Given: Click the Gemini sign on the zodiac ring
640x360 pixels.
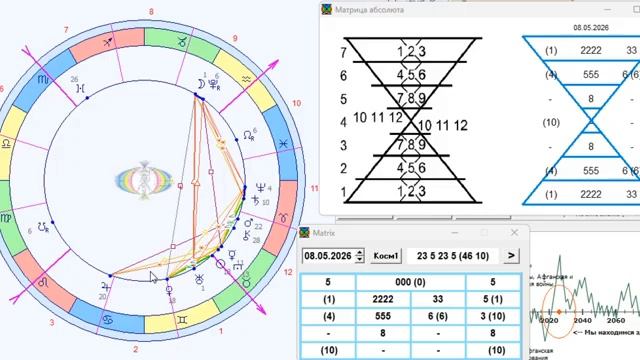Looking at the screenshot, I should (x=182, y=320).
